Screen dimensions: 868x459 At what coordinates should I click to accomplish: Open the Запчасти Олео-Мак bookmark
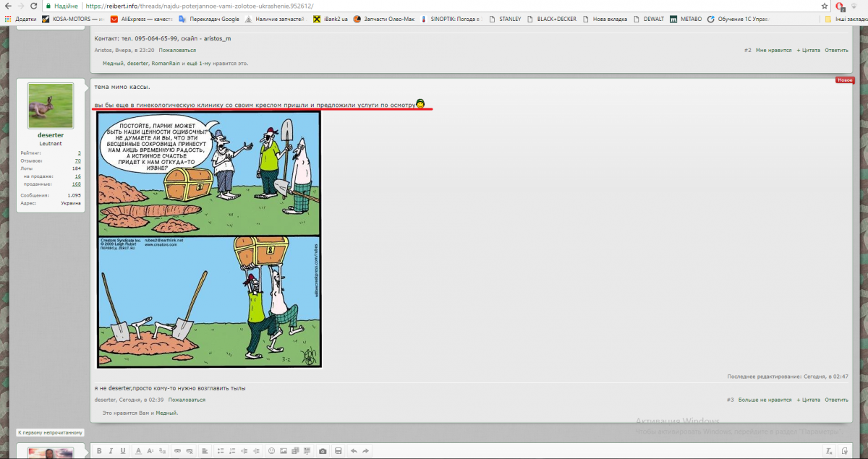[384, 19]
